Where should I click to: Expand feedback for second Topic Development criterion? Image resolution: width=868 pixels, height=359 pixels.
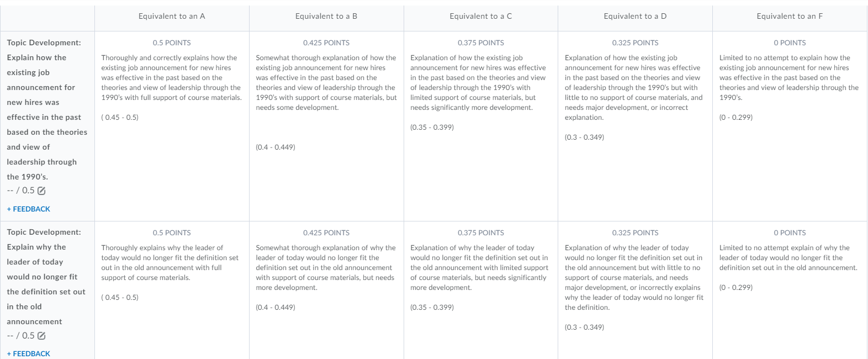click(28, 353)
